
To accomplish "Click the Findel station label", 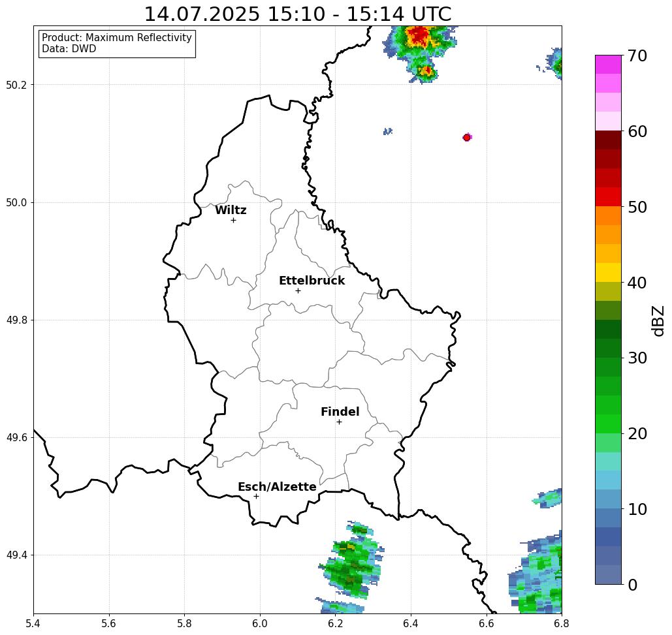I will pos(340,412).
